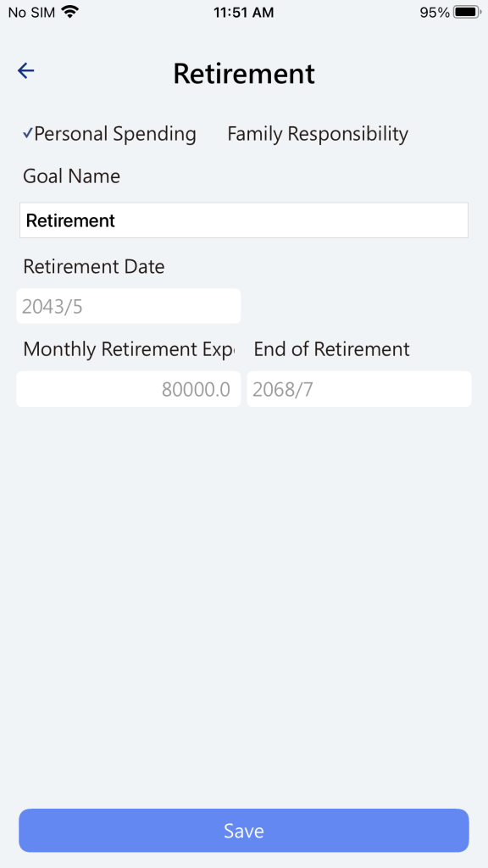Screen dimensions: 488x868
Task: Choose the Family Responsibility option
Action: click(318, 134)
